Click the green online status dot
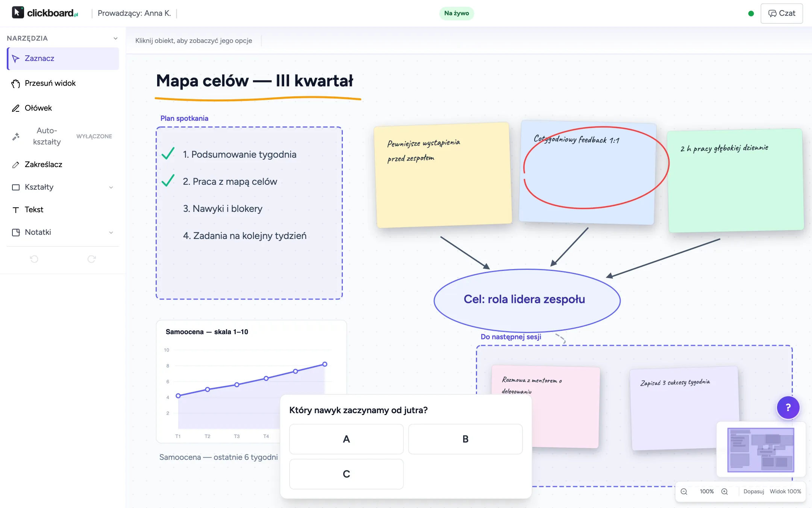812x508 pixels. pyautogui.click(x=751, y=13)
